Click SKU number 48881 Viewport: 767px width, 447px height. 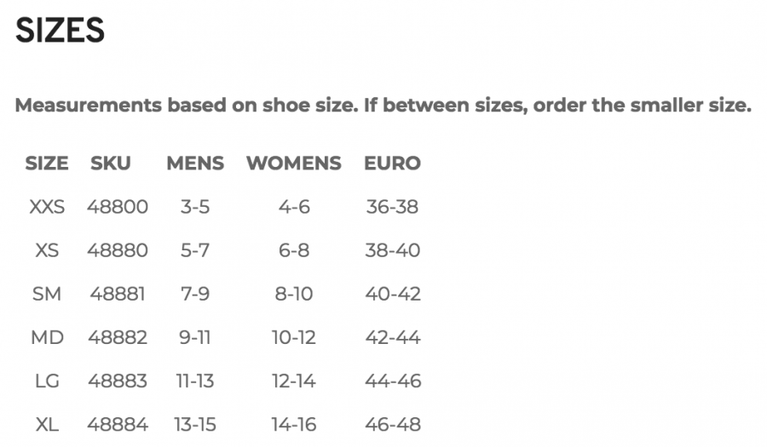click(x=118, y=294)
